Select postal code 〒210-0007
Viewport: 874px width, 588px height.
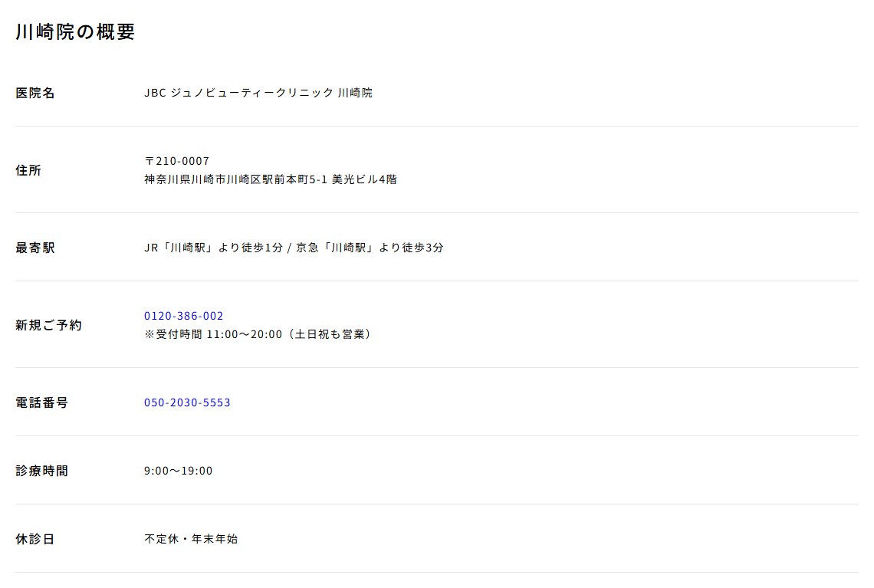176,161
